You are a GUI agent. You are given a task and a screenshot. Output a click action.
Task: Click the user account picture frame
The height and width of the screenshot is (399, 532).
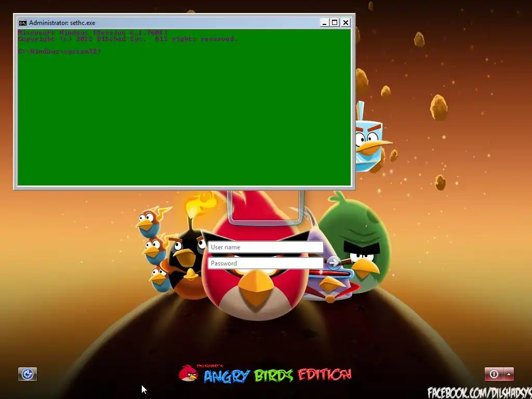click(x=265, y=207)
